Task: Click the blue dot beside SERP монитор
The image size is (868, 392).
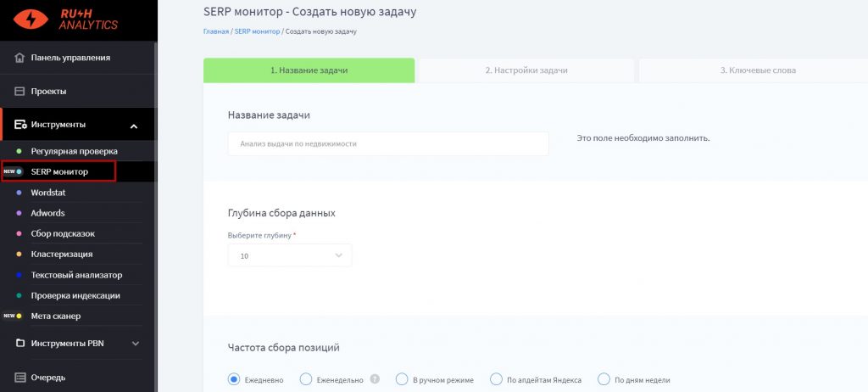Action: [x=19, y=171]
